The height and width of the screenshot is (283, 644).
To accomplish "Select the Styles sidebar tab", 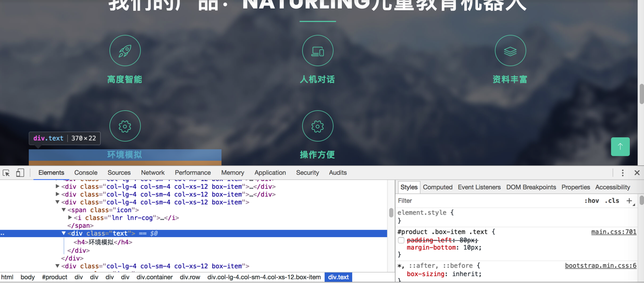I will [409, 187].
